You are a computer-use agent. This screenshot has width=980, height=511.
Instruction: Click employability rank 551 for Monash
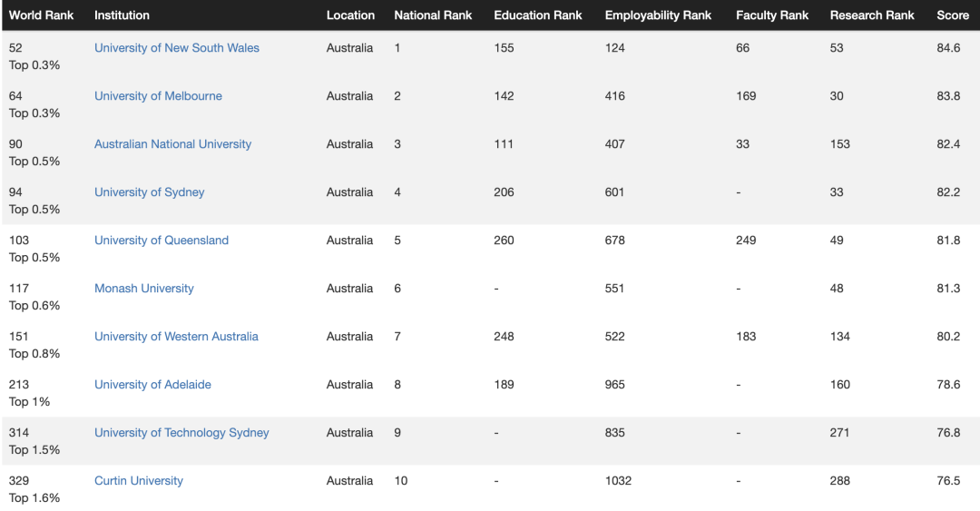pyautogui.click(x=614, y=289)
